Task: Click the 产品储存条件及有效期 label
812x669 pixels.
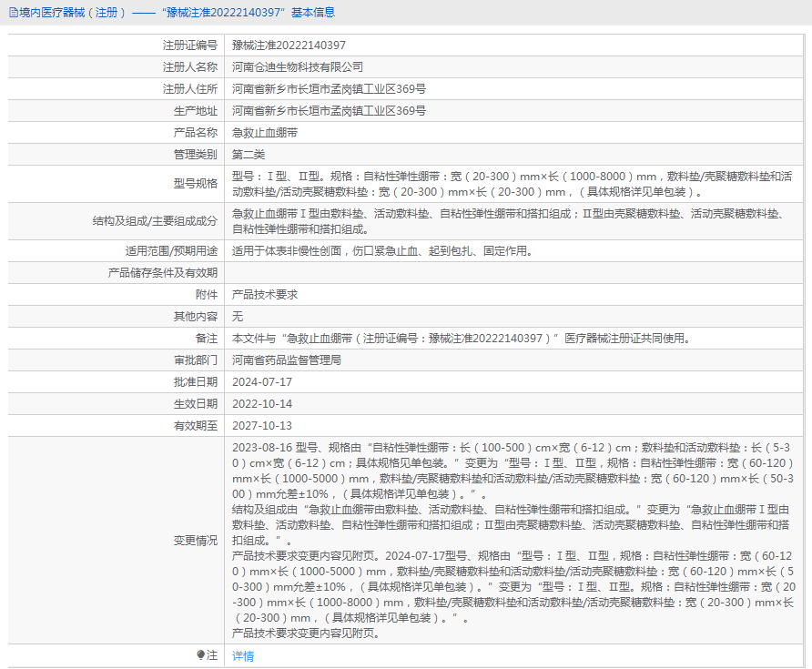Action: click(163, 272)
